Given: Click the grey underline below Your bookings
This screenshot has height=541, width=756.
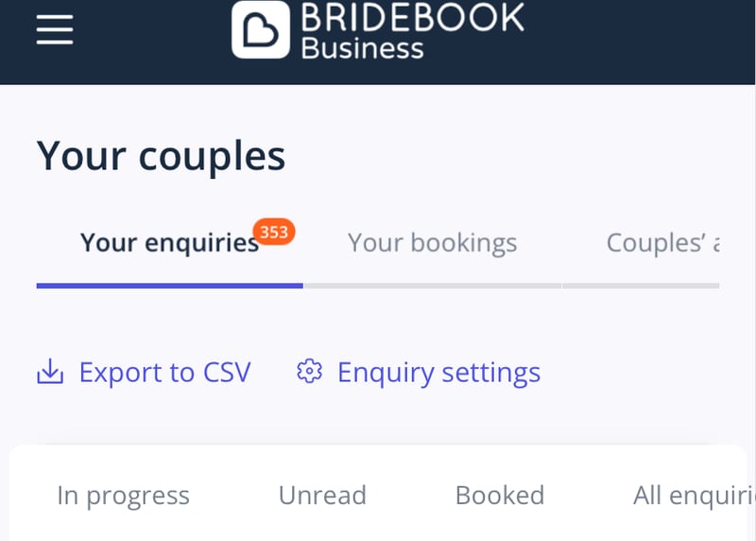Looking at the screenshot, I should click(x=432, y=285).
